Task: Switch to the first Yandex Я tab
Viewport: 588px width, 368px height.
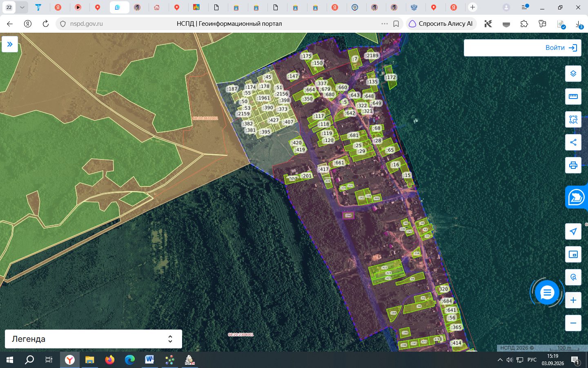Action: pyautogui.click(x=58, y=7)
